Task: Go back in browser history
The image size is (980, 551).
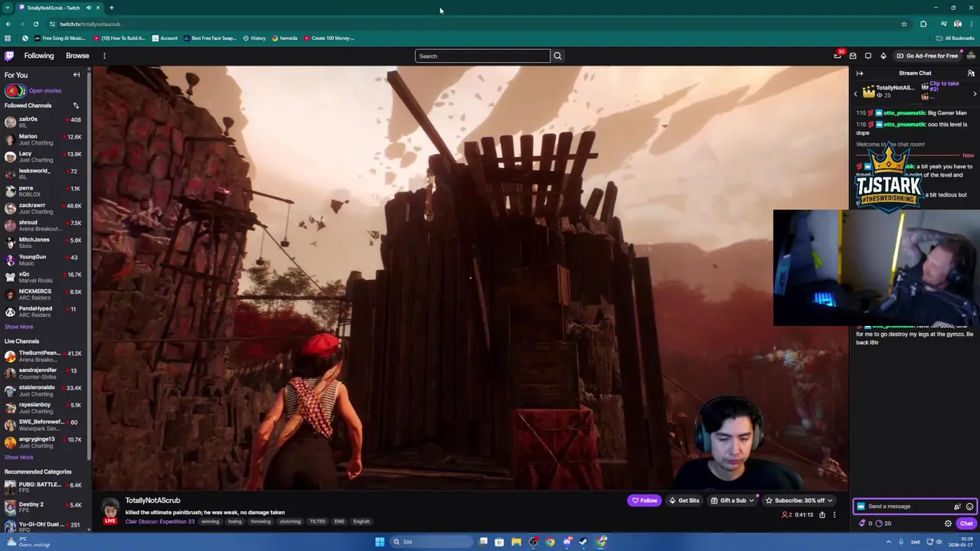Action: (8, 24)
